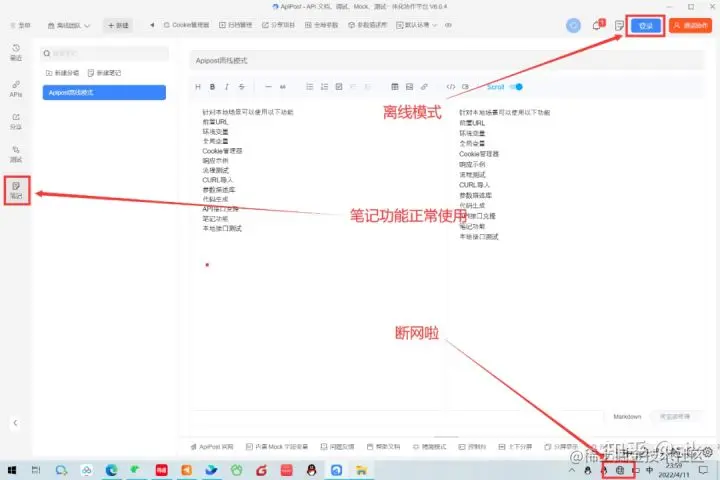The width and height of the screenshot is (720, 480).
Task: Open Cookie管理器 from the top toolbar
Action: 186,25
